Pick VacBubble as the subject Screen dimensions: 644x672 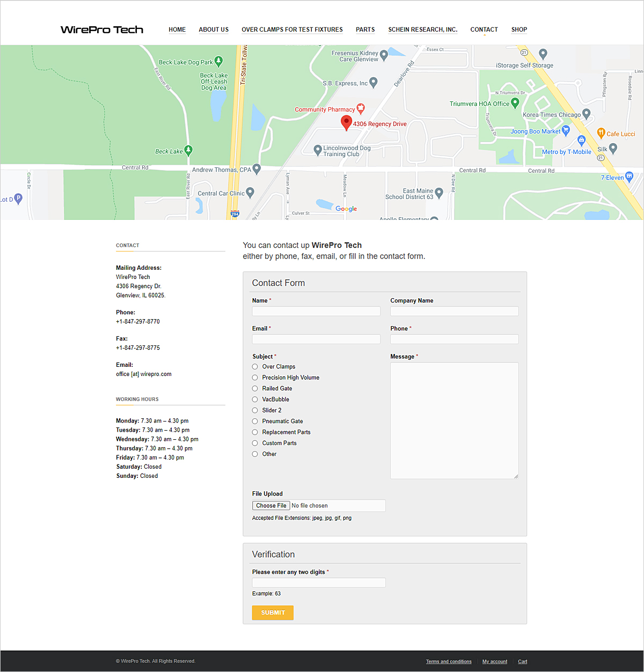(255, 400)
